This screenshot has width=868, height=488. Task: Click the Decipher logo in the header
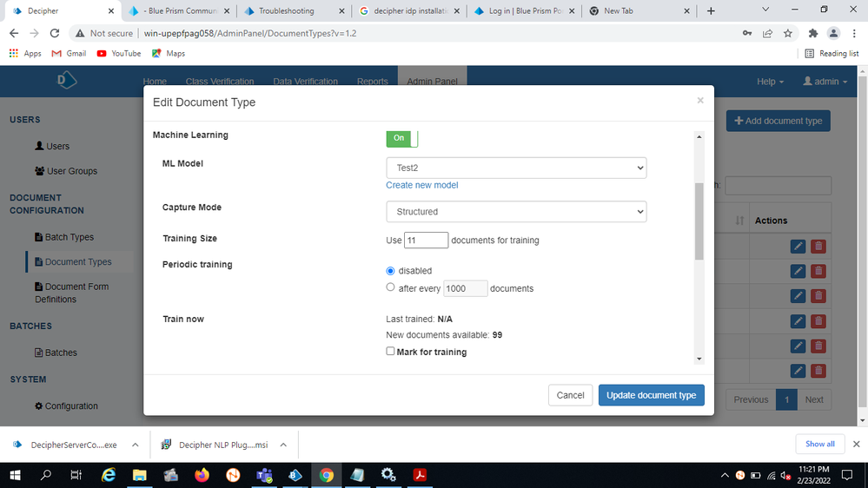(66, 80)
